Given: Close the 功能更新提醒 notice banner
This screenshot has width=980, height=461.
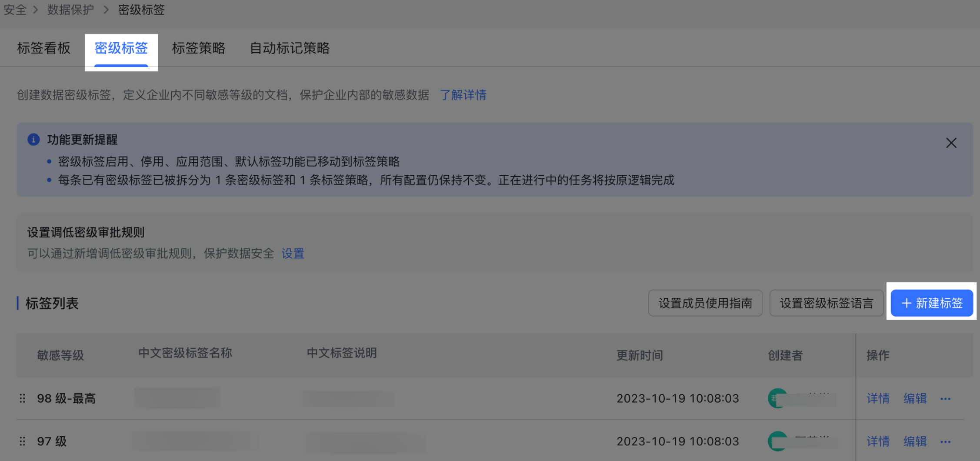Looking at the screenshot, I should coord(951,143).
